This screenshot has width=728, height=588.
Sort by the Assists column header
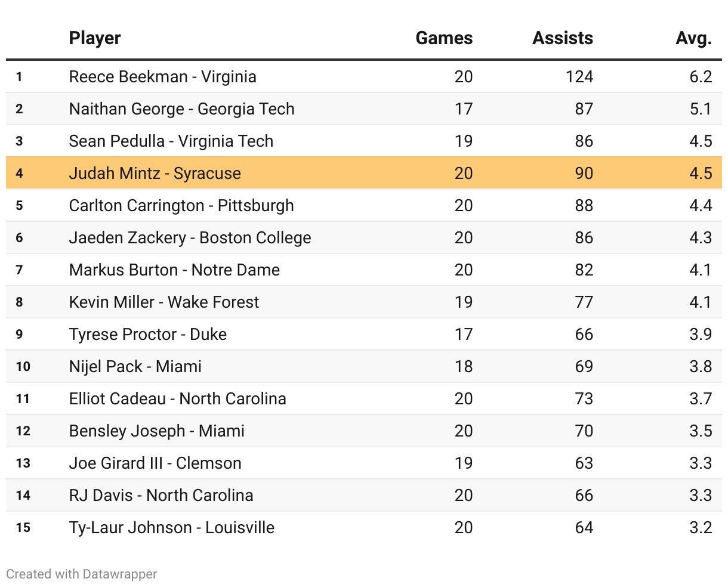[562, 38]
